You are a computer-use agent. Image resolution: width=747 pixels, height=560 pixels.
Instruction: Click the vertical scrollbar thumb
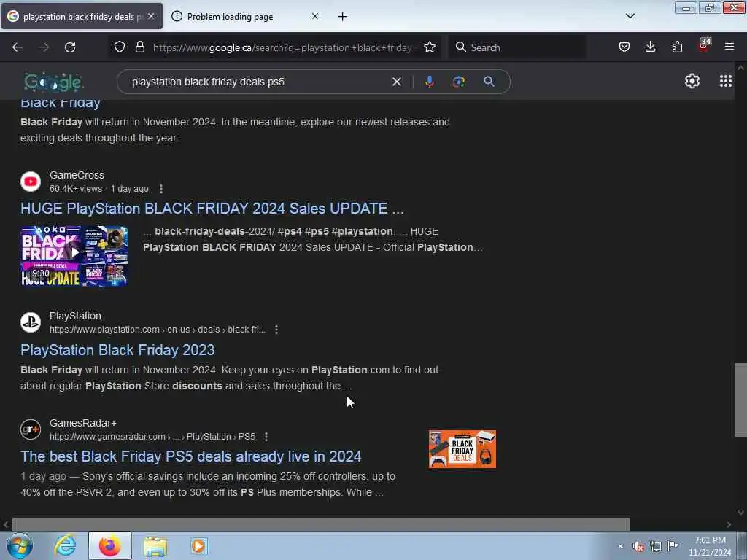(x=740, y=400)
